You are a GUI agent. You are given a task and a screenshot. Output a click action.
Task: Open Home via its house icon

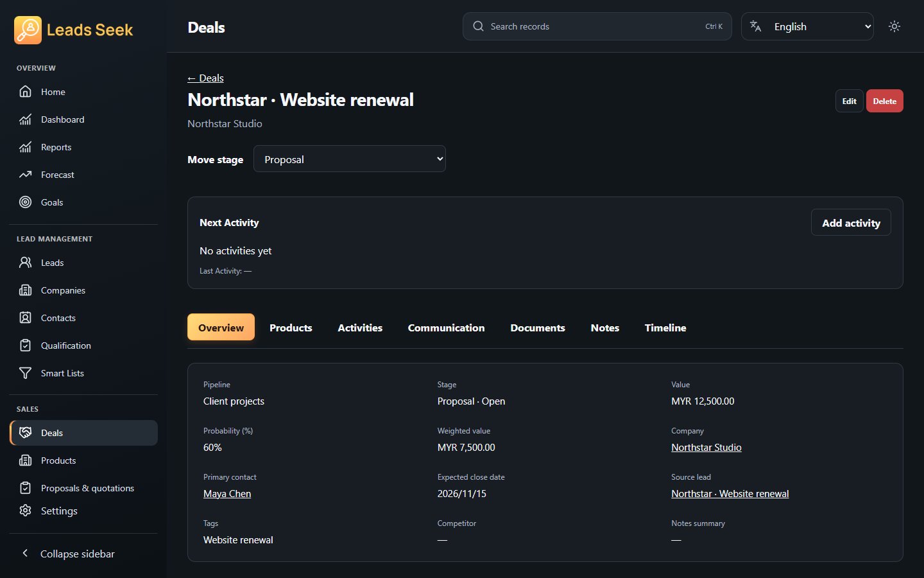25,92
